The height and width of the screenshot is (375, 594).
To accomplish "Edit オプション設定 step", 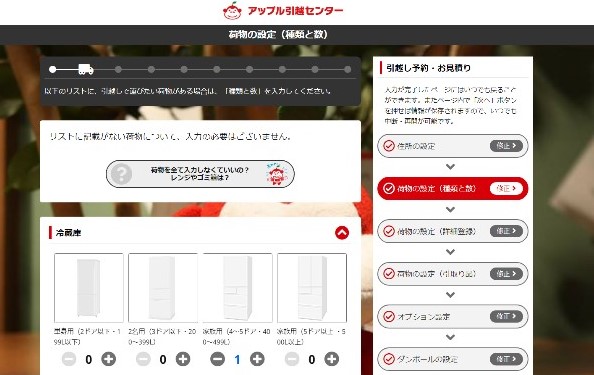I will 506,316.
